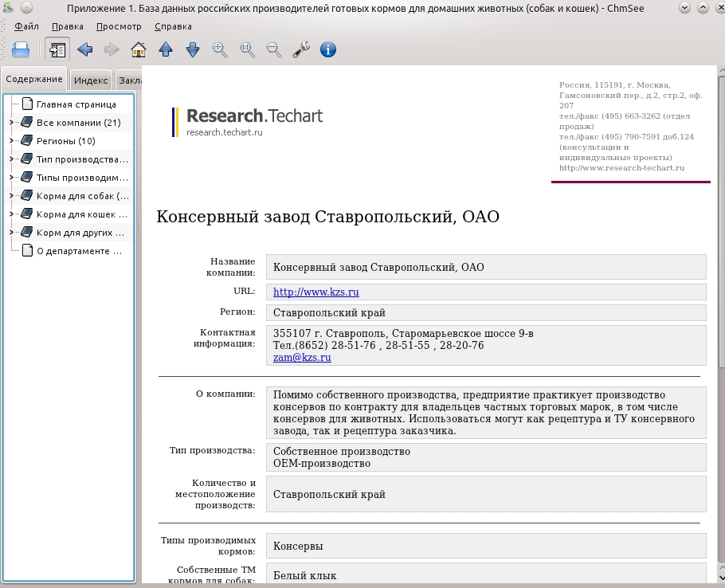Switch to the Содержание tab
Viewport: 725px width, 588px height.
[34, 79]
